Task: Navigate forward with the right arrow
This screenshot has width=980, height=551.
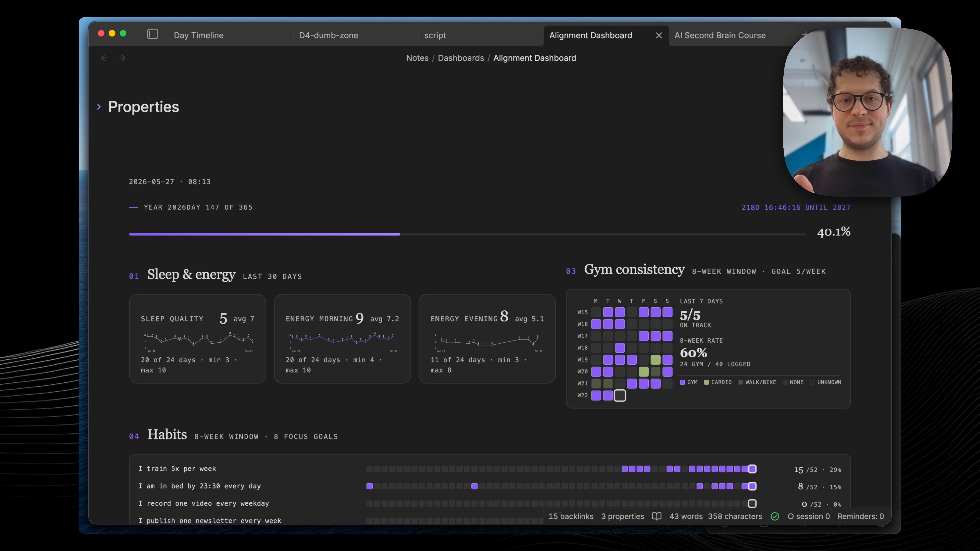Action: 122,58
